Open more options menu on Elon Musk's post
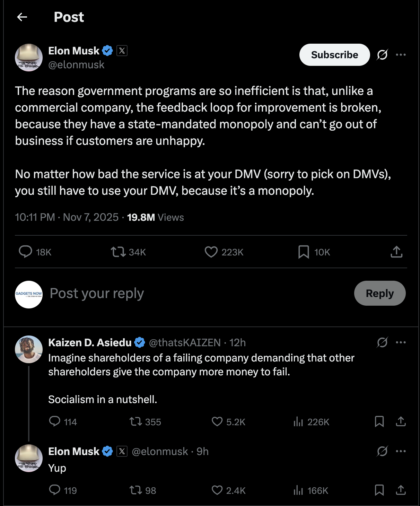Image resolution: width=420 pixels, height=506 pixels. click(x=401, y=55)
